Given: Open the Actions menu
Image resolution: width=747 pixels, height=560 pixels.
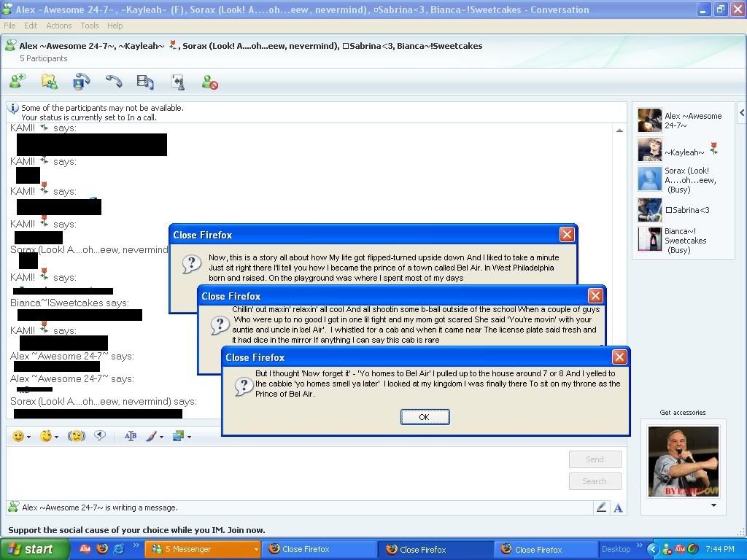Looking at the screenshot, I should tap(59, 26).
